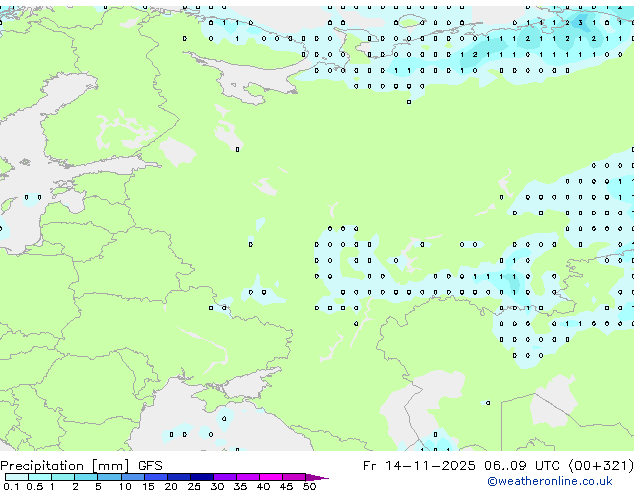
Task: Click the 10–15 mm legend swatch
Action: pyautogui.click(x=133, y=477)
